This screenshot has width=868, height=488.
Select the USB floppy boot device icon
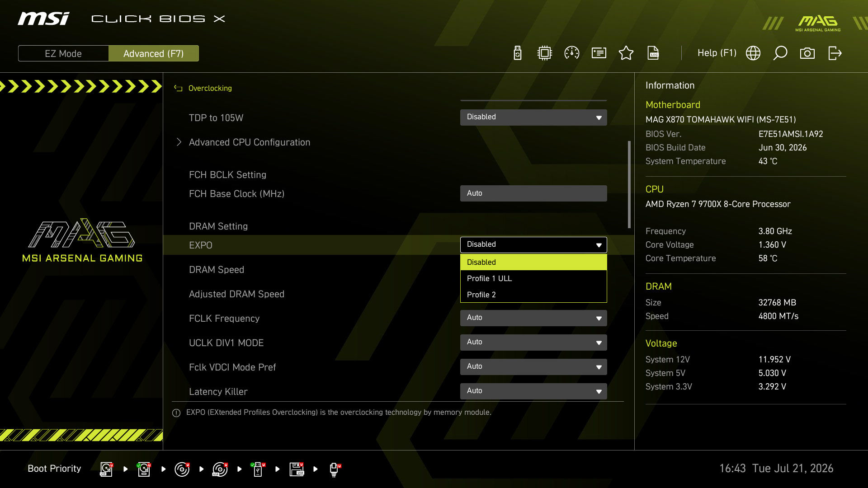[297, 469]
